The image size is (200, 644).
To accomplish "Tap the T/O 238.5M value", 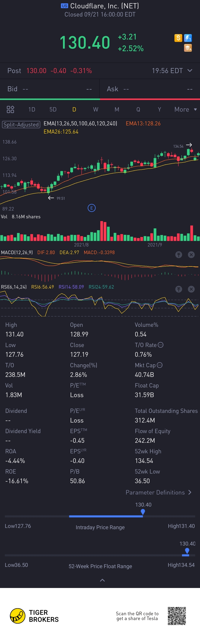I will click(15, 374).
